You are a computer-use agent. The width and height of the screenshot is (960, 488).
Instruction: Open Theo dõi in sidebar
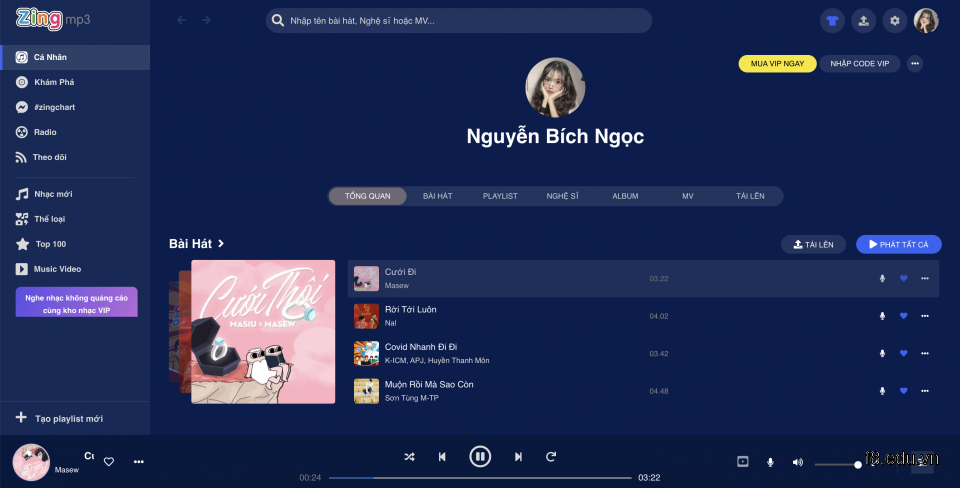click(75, 157)
